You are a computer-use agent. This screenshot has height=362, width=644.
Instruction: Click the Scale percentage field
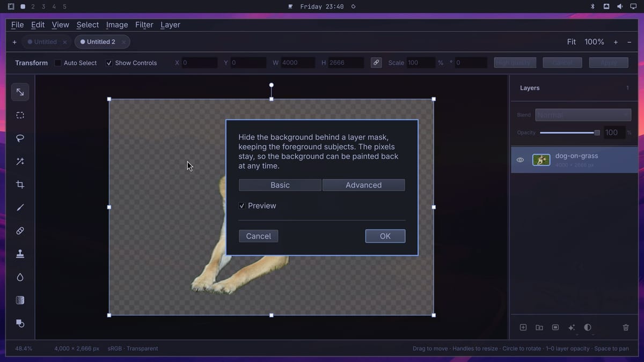421,63
